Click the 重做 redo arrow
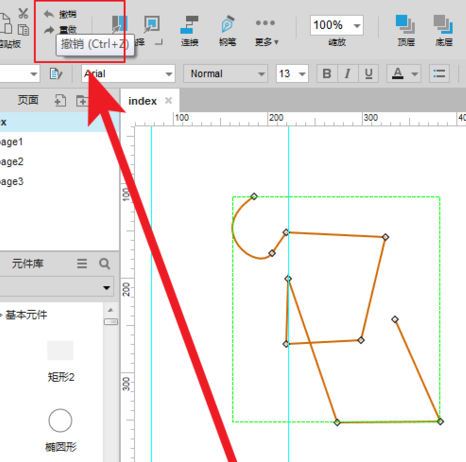This screenshot has width=466, height=462. 49,30
